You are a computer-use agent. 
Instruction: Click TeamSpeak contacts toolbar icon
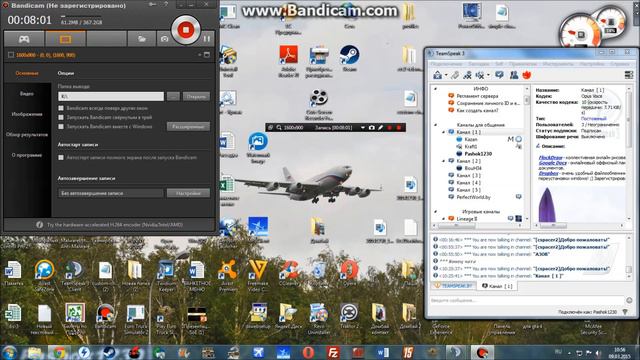pyautogui.click(x=514, y=75)
